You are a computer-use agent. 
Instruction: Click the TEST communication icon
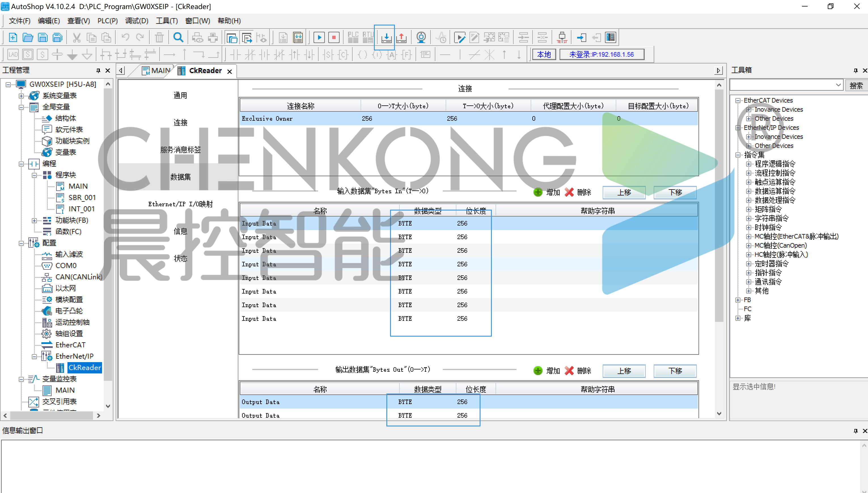coord(562,38)
